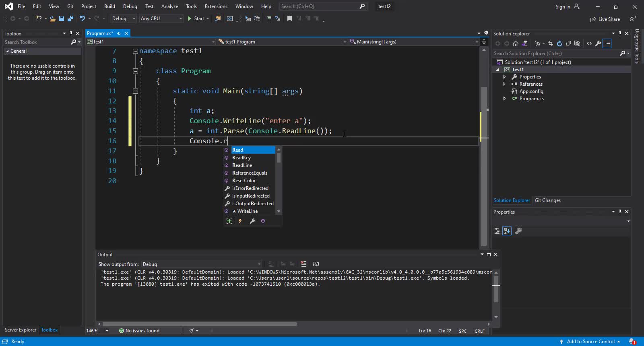Open the Build menu

[109, 6]
